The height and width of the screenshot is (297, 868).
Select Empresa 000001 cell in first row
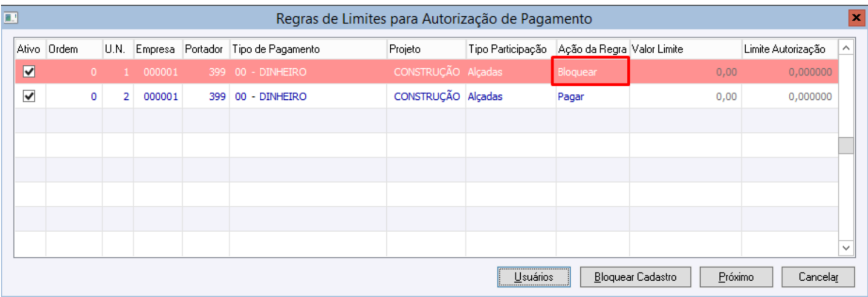(157, 72)
